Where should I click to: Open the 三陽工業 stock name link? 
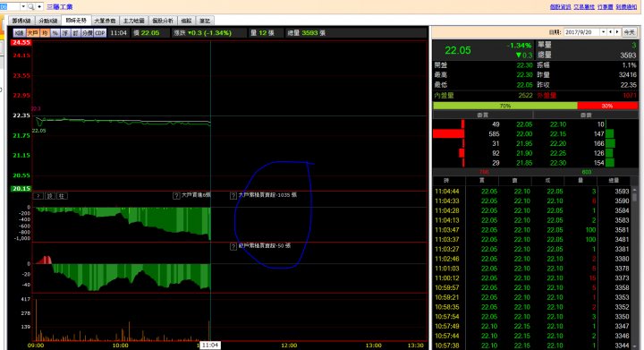tap(60, 7)
